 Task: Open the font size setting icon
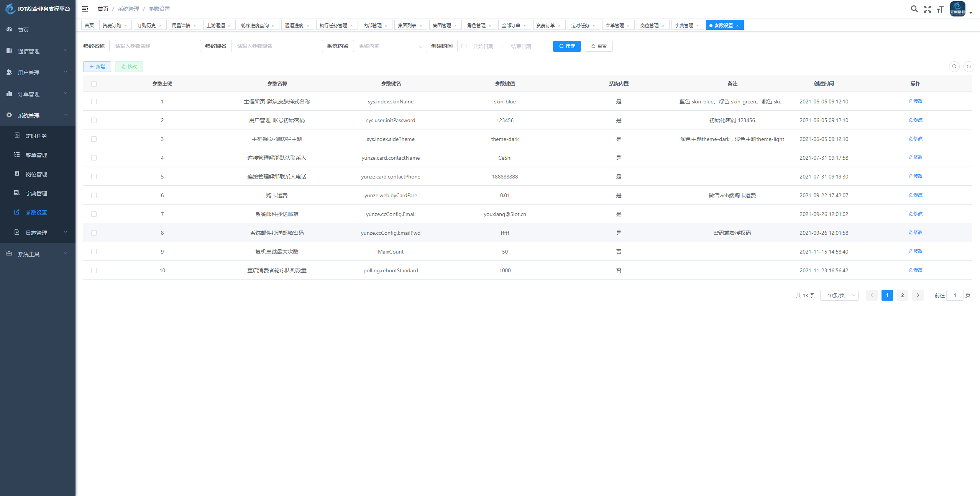tap(940, 9)
